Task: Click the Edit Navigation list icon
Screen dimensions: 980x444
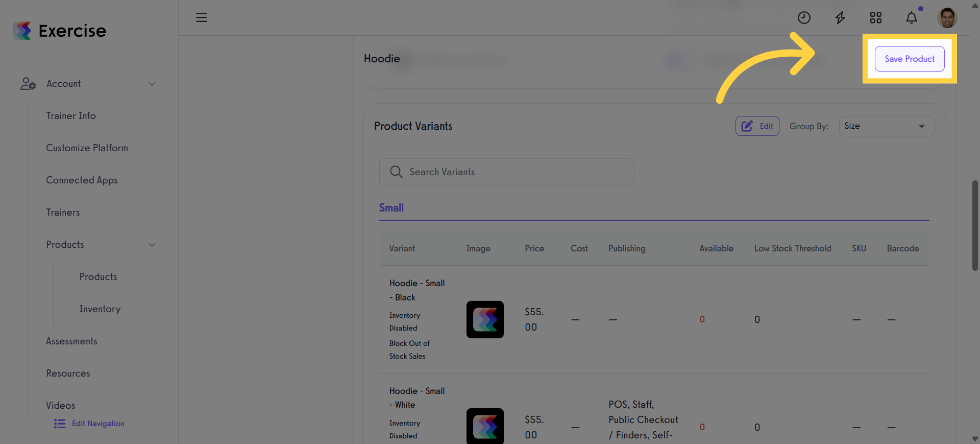Action: click(x=60, y=424)
